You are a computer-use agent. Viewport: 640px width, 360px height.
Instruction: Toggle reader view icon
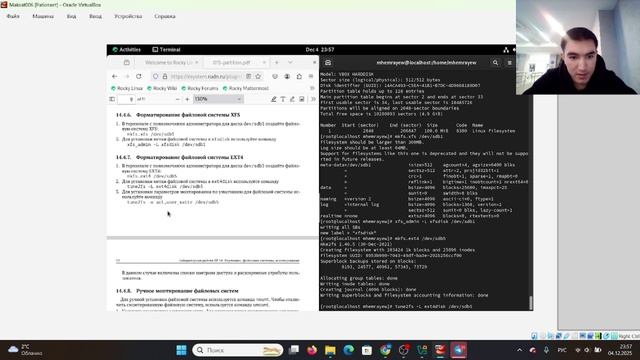coord(249,76)
